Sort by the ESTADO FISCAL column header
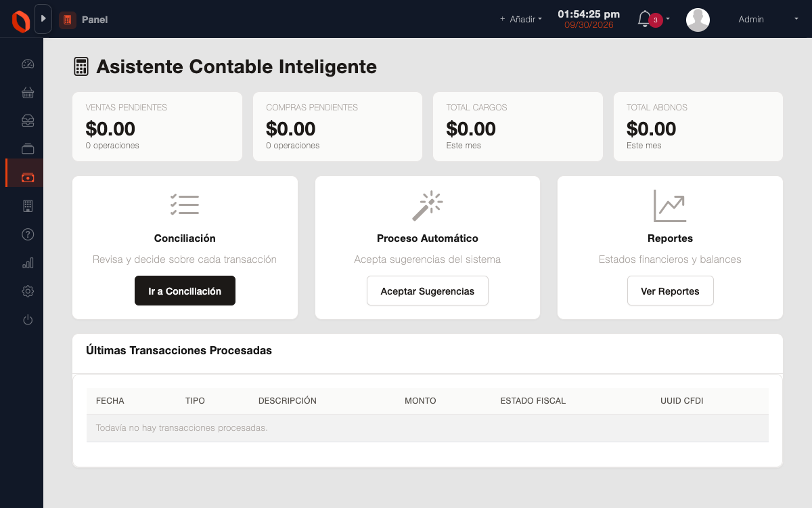Screen dimensions: 812x508 point(533,401)
